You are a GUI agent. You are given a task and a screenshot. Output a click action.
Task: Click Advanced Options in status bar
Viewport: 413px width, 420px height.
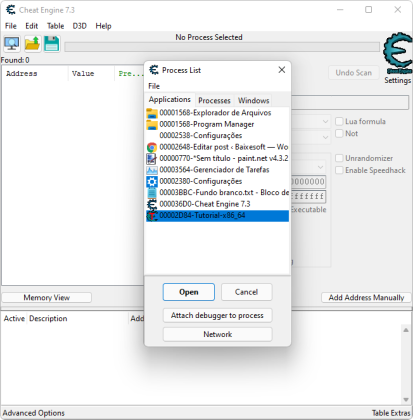pyautogui.click(x=34, y=413)
